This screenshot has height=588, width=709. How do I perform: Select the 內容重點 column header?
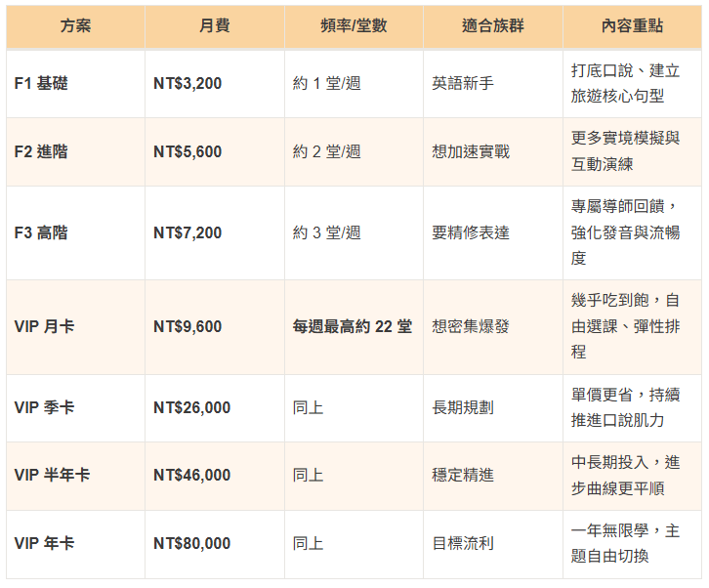click(x=632, y=26)
